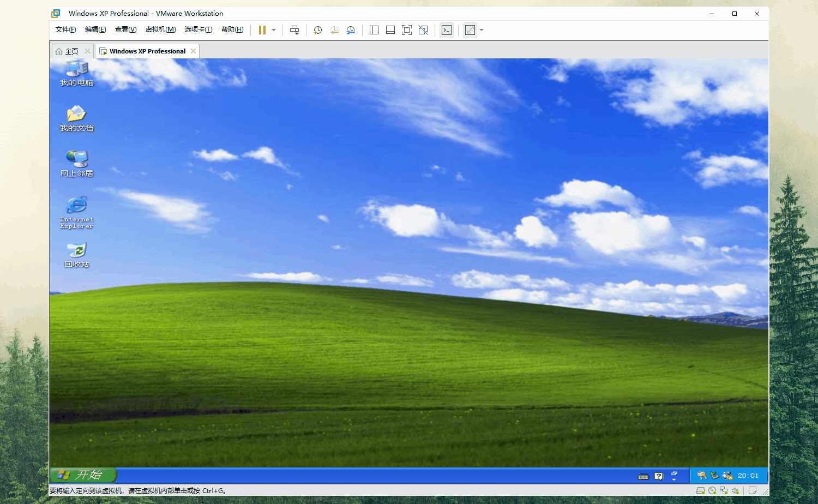Open the snapshot manager
The image size is (818, 504).
pos(351,30)
